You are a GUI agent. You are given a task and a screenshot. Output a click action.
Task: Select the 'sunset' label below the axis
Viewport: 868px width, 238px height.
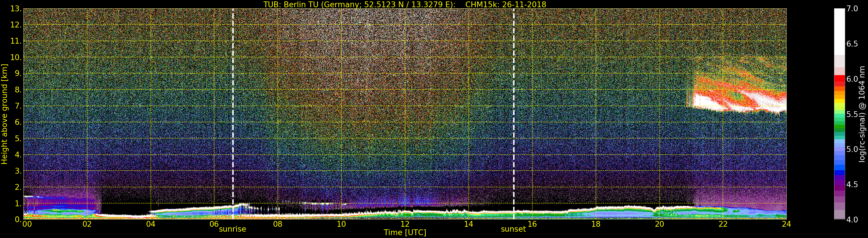coord(513,229)
